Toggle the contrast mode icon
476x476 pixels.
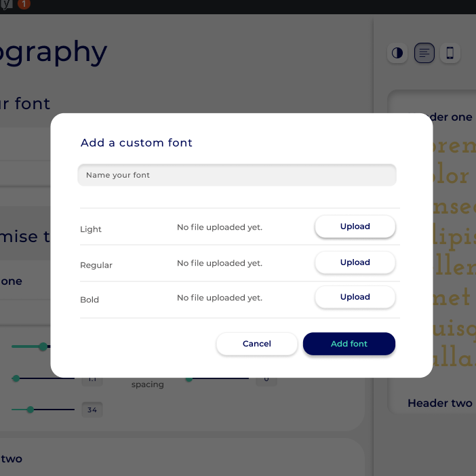pyautogui.click(x=397, y=53)
